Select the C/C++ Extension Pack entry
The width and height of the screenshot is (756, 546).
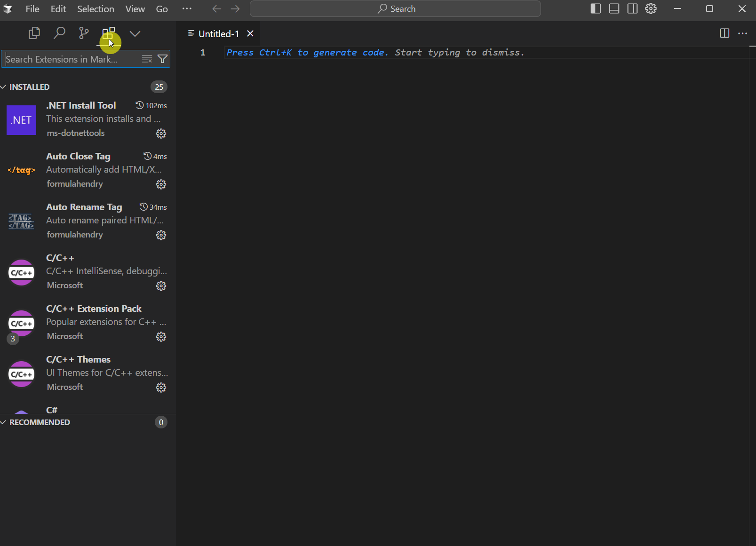click(x=88, y=323)
